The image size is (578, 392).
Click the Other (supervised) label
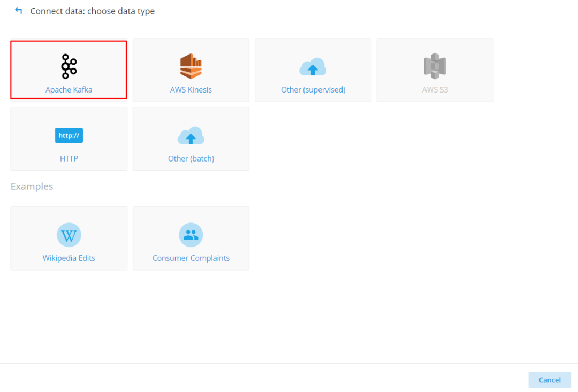tap(313, 89)
